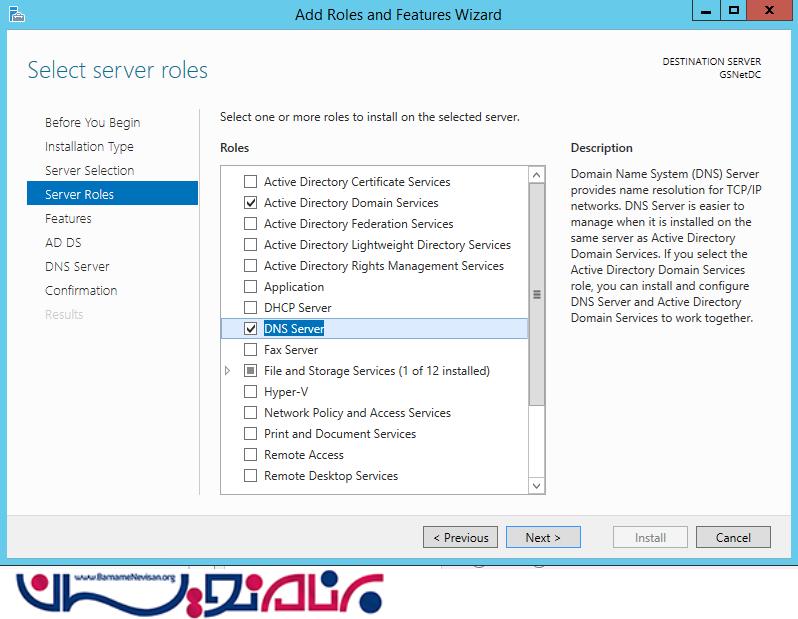
Task: Click the roles list scrollbar thumb
Action: [537, 295]
